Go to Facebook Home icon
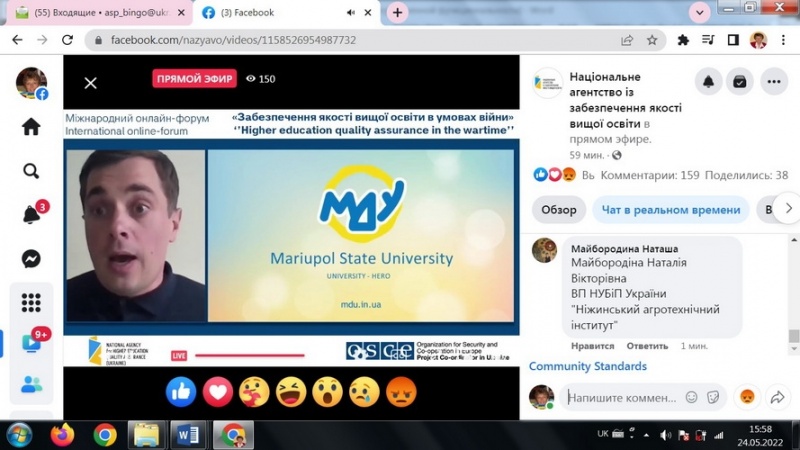The height and width of the screenshot is (450, 800). point(31,127)
